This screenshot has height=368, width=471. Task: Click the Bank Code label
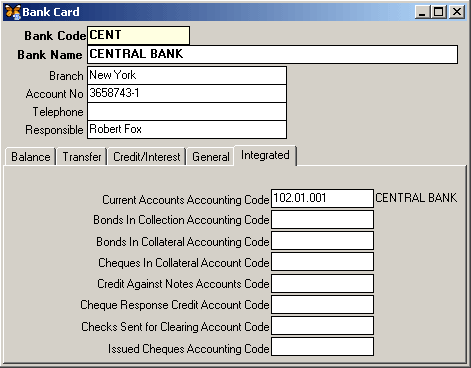coord(55,36)
